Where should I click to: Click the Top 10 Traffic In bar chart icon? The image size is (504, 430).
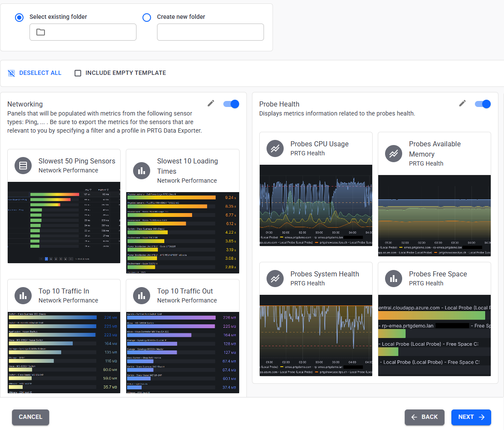click(x=23, y=296)
